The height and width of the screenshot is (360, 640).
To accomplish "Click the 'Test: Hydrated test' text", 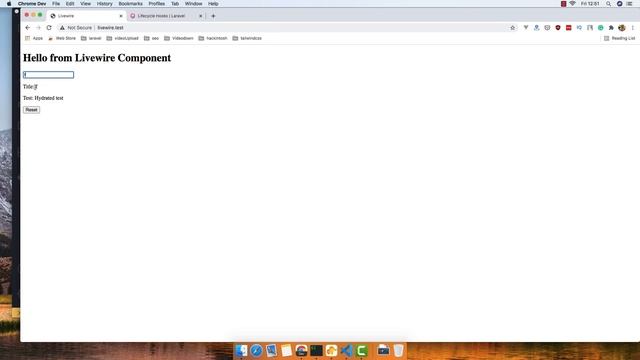I will pyautogui.click(x=43, y=98).
